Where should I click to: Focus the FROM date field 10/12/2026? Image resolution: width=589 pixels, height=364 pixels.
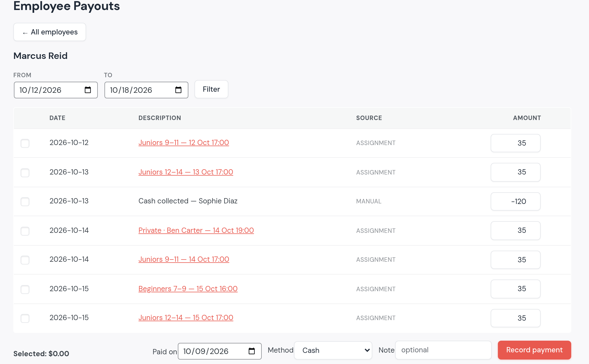56,90
